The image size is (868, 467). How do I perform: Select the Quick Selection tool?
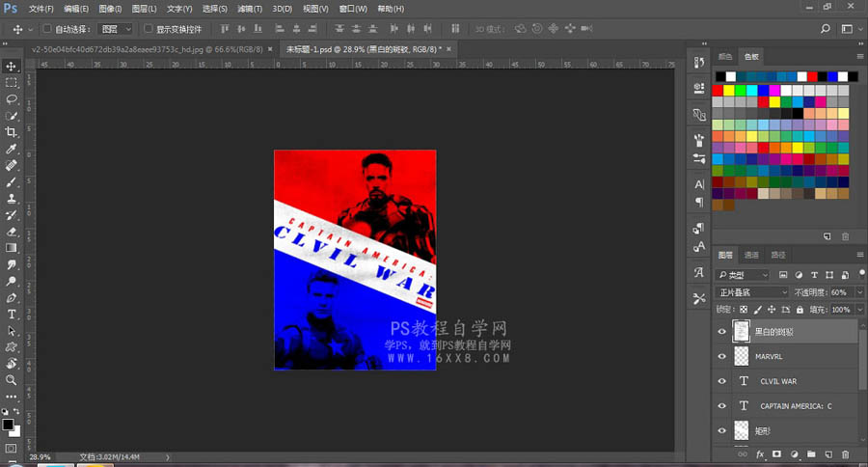tap(11, 116)
